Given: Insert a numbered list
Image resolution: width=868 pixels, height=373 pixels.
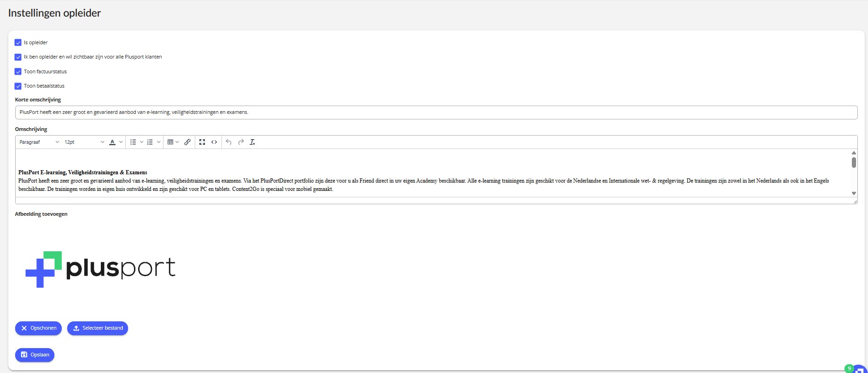Looking at the screenshot, I should point(150,142).
